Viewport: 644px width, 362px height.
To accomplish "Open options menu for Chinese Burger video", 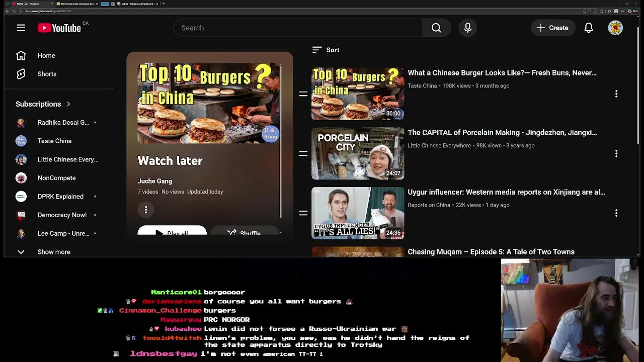I will click(x=616, y=94).
